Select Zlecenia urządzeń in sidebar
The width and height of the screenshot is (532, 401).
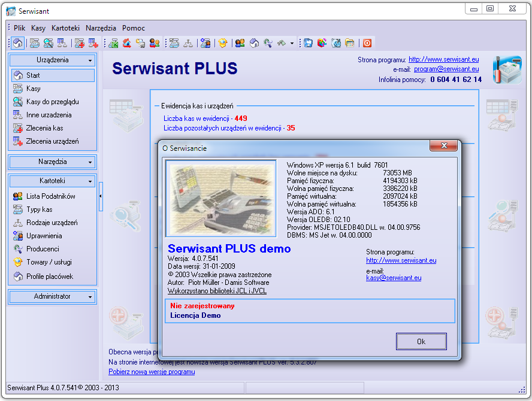[53, 141]
